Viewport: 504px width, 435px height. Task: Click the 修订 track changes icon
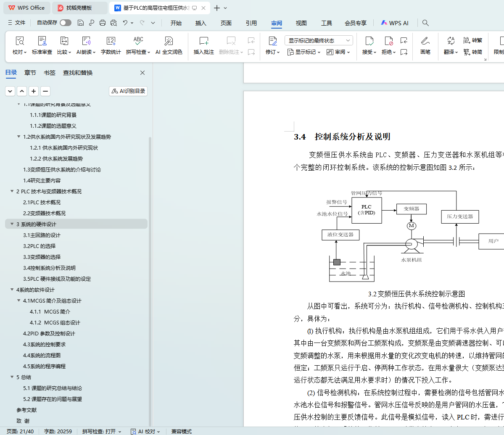click(272, 41)
